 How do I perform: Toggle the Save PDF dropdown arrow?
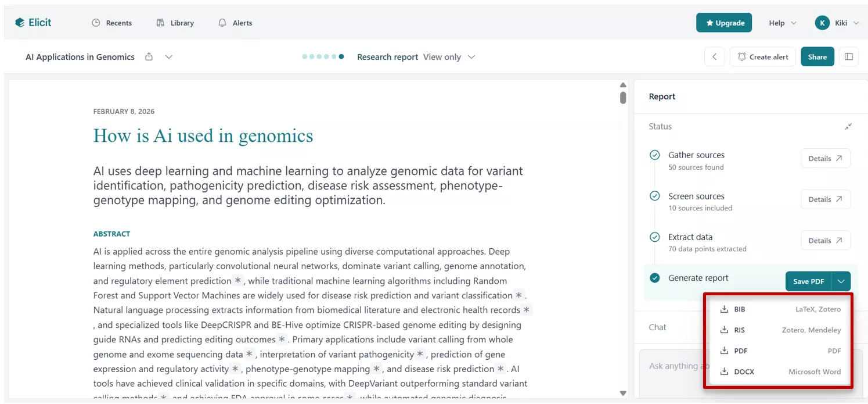841,281
